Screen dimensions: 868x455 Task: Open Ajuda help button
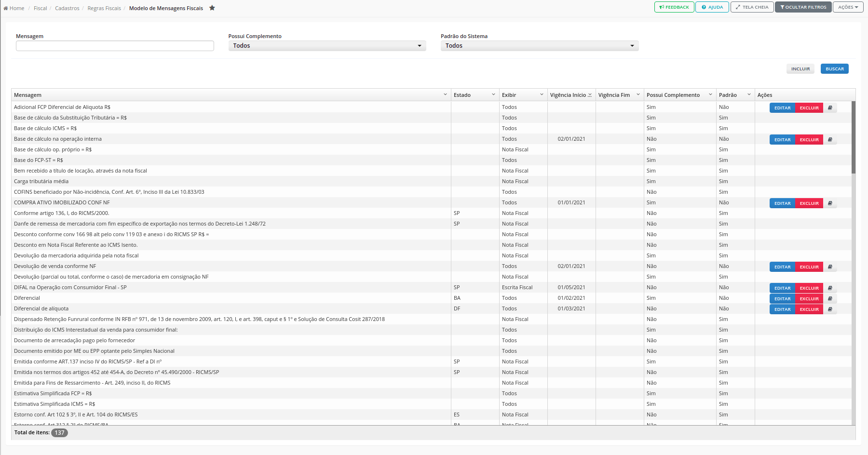click(712, 7)
